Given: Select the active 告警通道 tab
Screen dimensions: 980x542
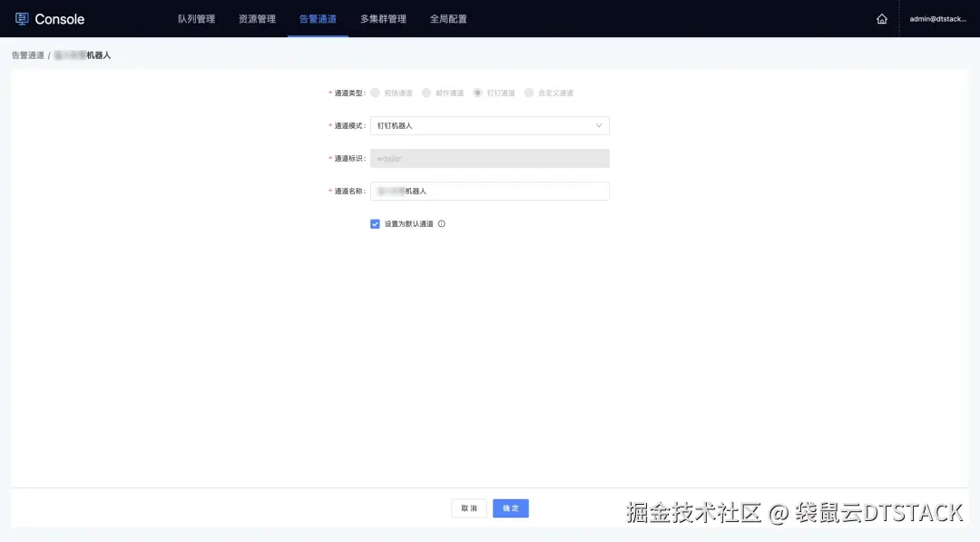Looking at the screenshot, I should [318, 18].
